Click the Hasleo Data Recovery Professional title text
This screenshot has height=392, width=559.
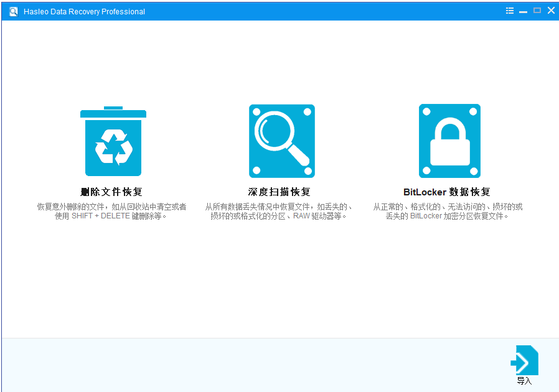pyautogui.click(x=84, y=12)
